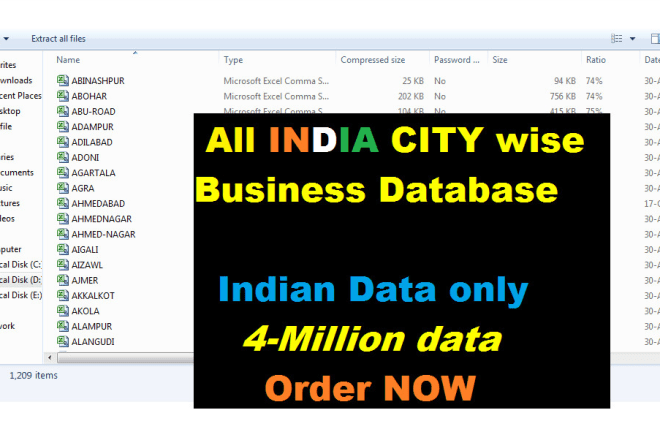Click the AIZAWL Excel file icon
The height and width of the screenshot is (440, 660).
pyautogui.click(x=63, y=264)
